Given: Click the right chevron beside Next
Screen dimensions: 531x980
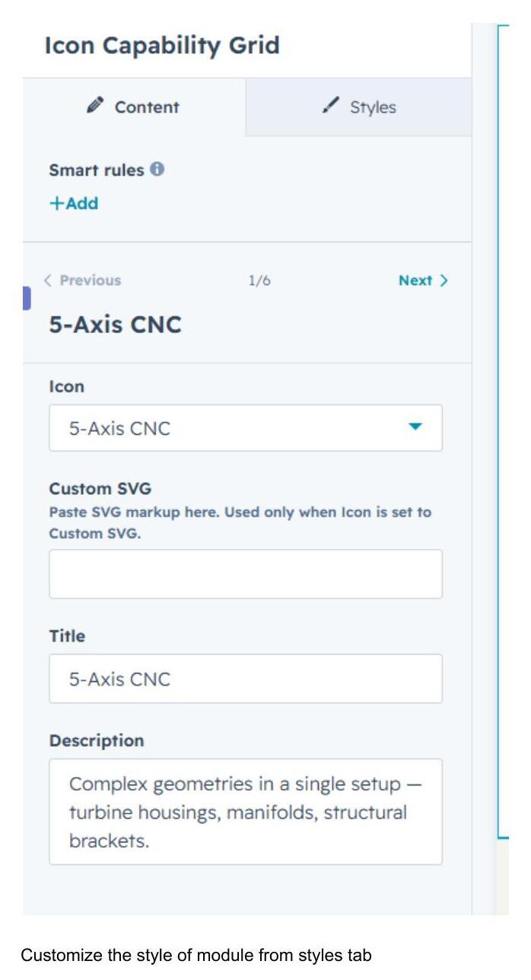Looking at the screenshot, I should coord(444,281).
